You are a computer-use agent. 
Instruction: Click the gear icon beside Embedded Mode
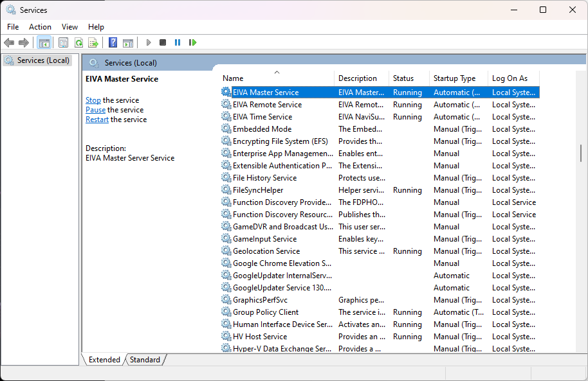coord(226,128)
